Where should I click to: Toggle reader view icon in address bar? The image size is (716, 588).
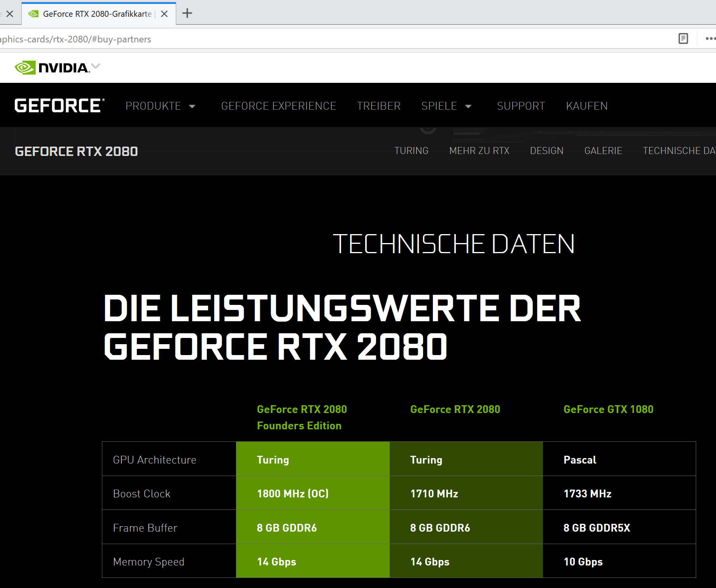click(x=683, y=38)
